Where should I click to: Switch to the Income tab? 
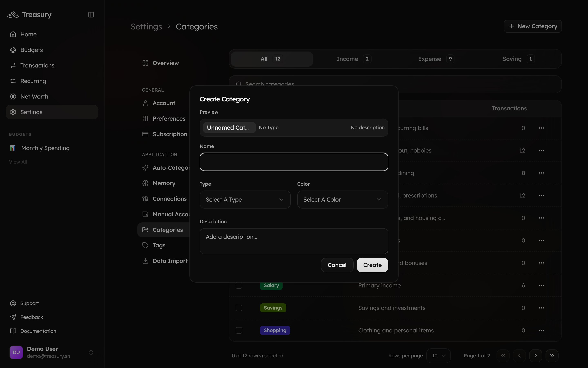[x=354, y=59]
